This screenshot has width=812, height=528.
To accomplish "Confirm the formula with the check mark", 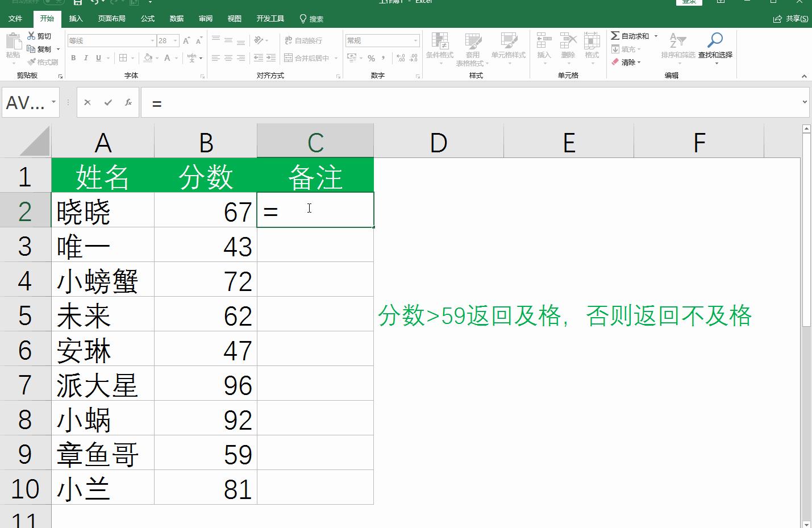I will [x=107, y=102].
